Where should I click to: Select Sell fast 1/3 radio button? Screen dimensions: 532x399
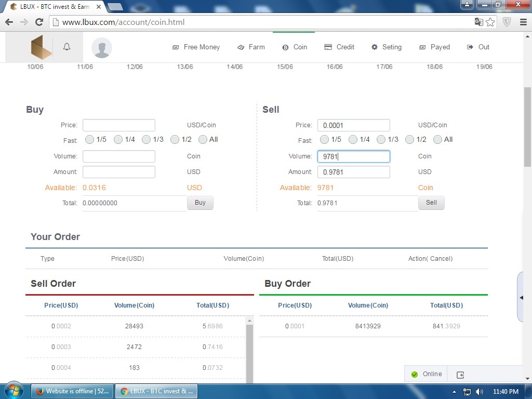click(381, 139)
